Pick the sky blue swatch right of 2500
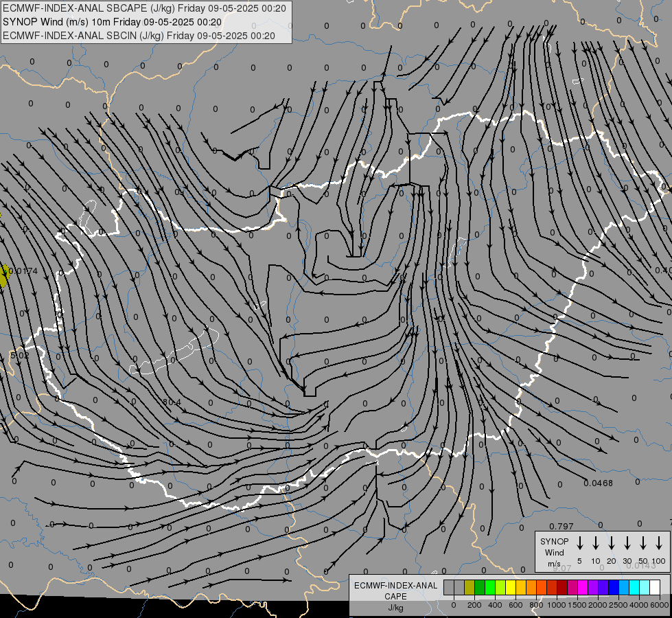This screenshot has width=672, height=618. 625,587
